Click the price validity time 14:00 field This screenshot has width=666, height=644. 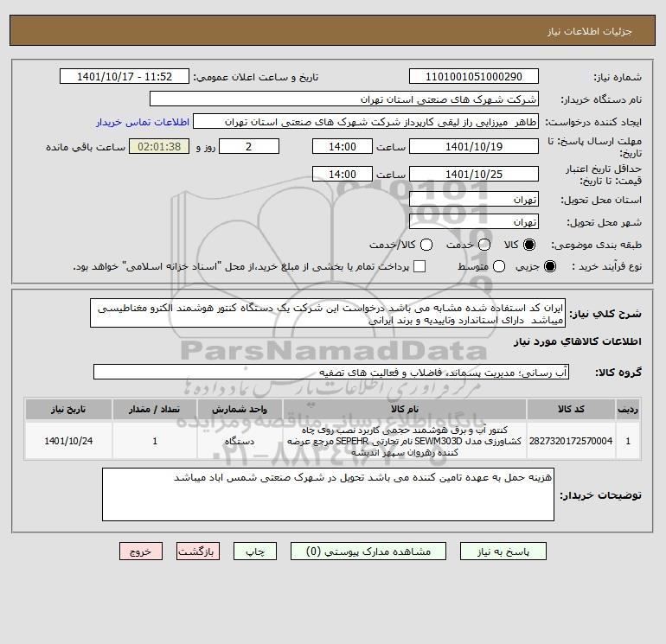point(343,174)
